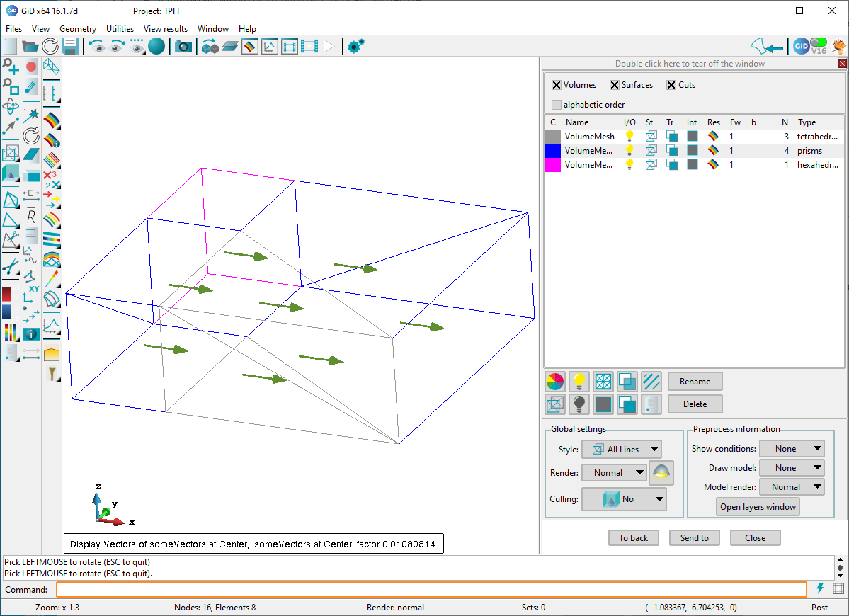849x616 pixels.
Task: Click the color wheel icon below list
Action: pyautogui.click(x=555, y=382)
